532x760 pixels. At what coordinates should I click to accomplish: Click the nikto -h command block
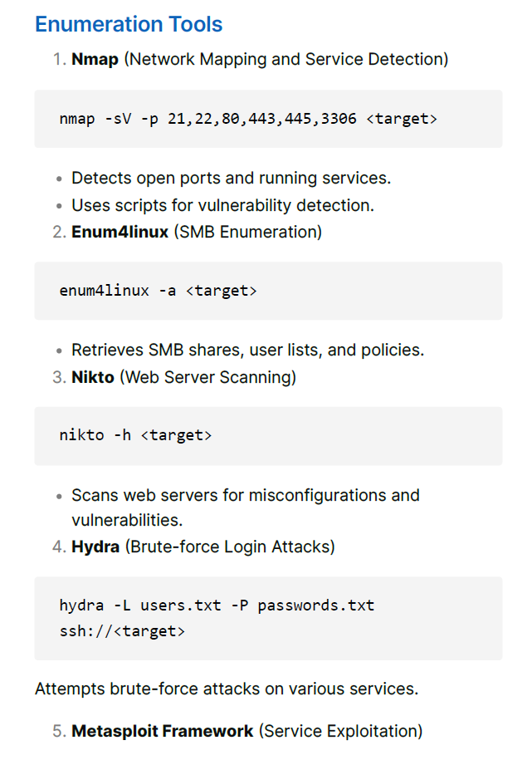(x=268, y=436)
